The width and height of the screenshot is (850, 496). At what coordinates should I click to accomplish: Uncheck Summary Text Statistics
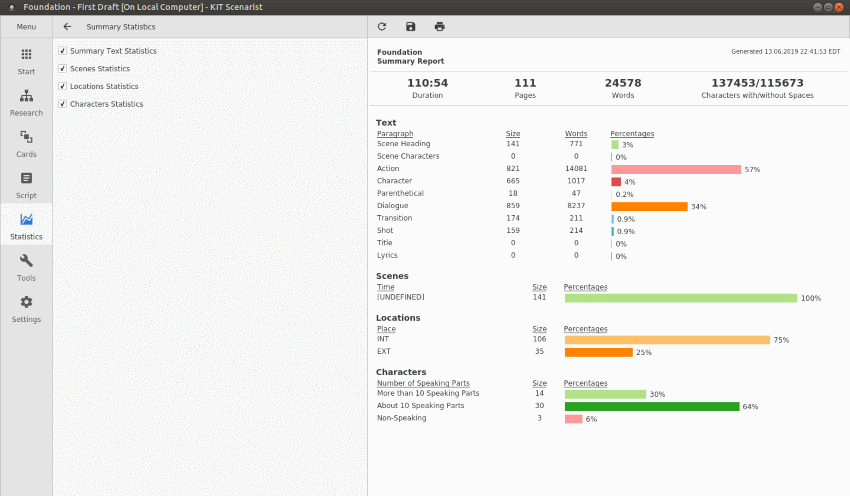[x=63, y=51]
